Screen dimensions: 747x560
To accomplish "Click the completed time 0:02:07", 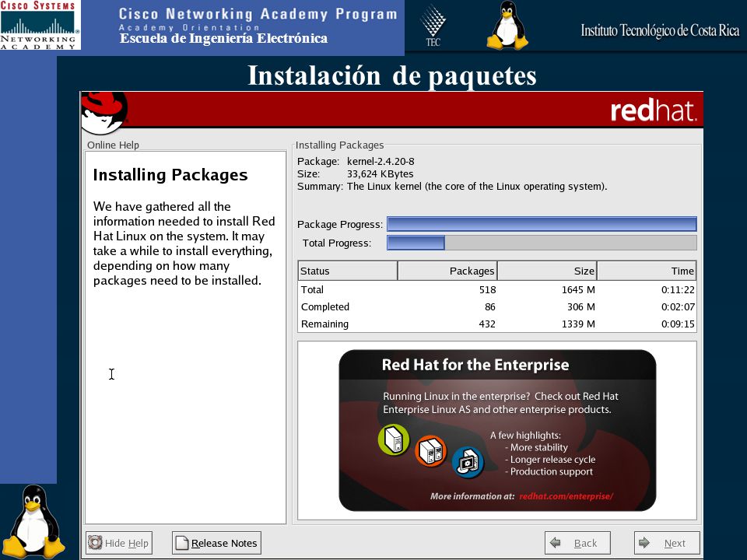I will (678, 306).
